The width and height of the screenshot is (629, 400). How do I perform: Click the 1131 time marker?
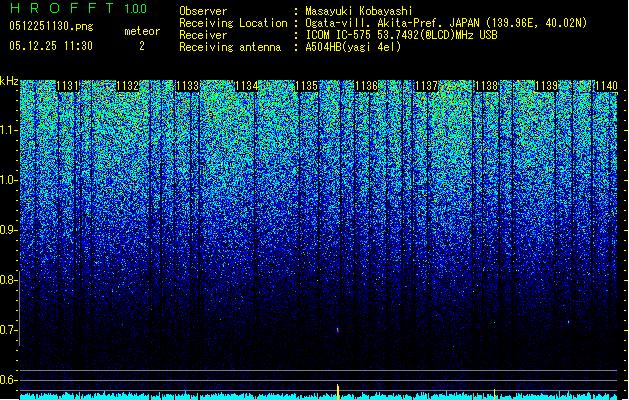tap(67, 86)
